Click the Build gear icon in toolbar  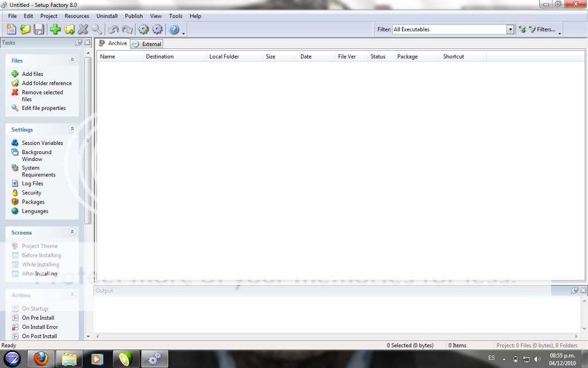[x=143, y=29]
